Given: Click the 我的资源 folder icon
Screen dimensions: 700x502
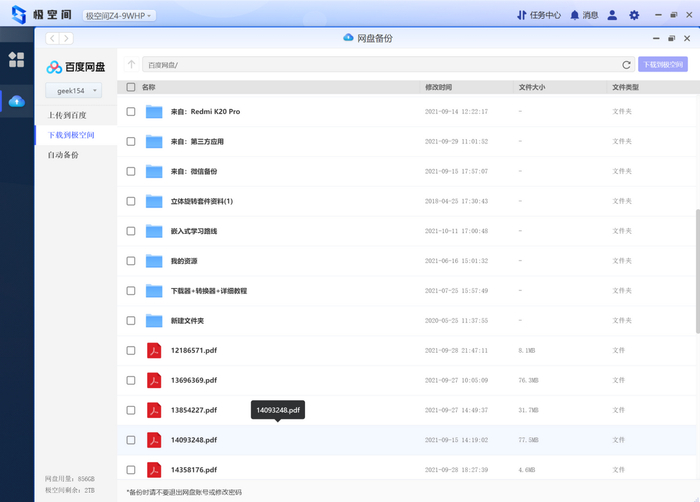Looking at the screenshot, I should coord(154,261).
